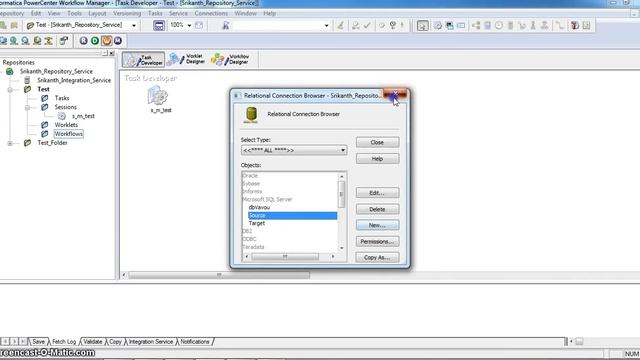Click the broom clean-up toolbar icon
Viewport: 640px width, 360px height.
click(x=340, y=25)
